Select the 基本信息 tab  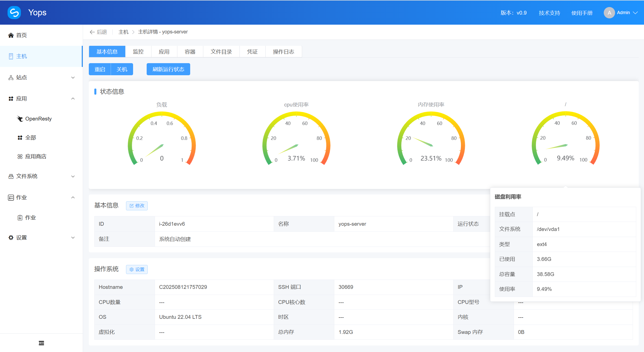click(107, 52)
